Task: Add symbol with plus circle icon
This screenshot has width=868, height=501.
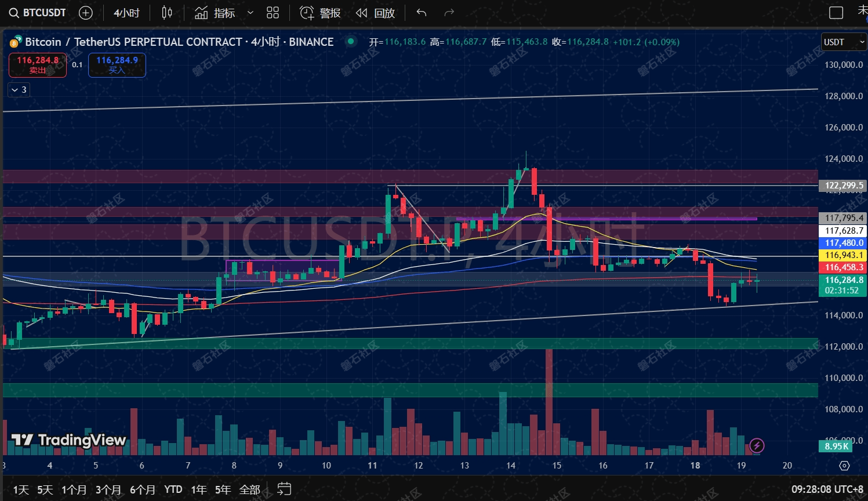Action: [86, 13]
